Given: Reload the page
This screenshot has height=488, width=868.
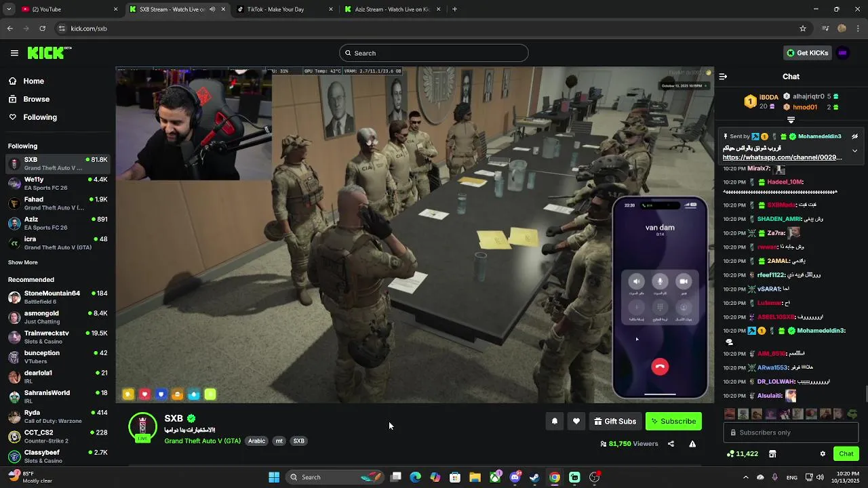Looking at the screenshot, I should point(42,28).
